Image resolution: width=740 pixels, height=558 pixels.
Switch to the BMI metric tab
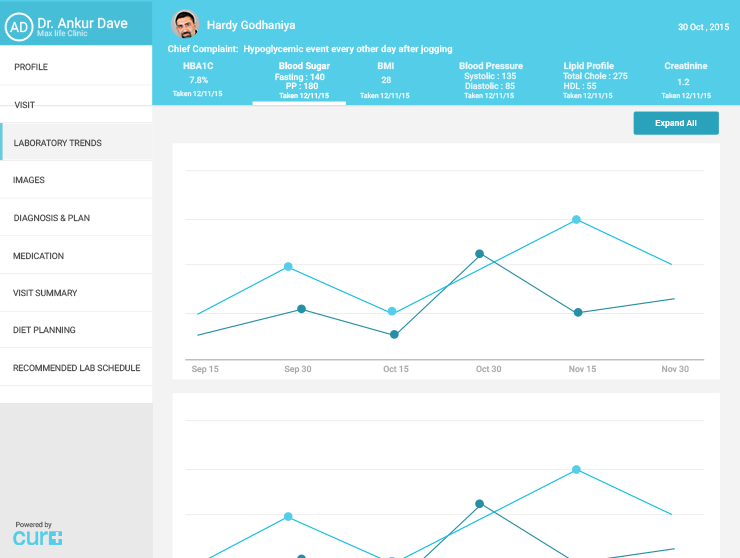click(x=385, y=80)
